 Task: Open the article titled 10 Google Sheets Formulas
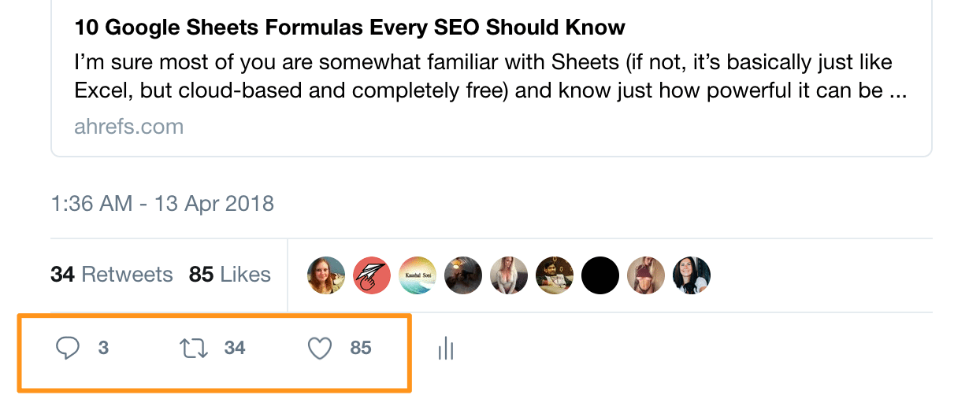click(350, 28)
